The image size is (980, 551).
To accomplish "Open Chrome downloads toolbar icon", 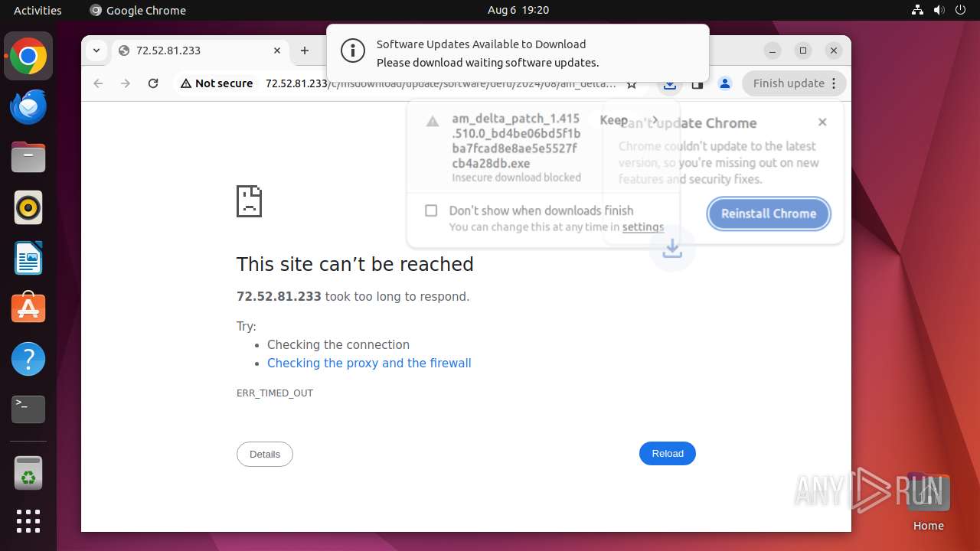I will point(670,84).
